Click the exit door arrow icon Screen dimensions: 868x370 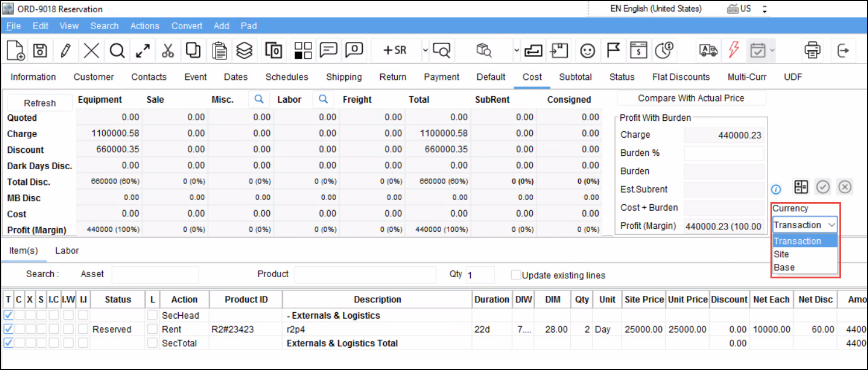click(843, 51)
